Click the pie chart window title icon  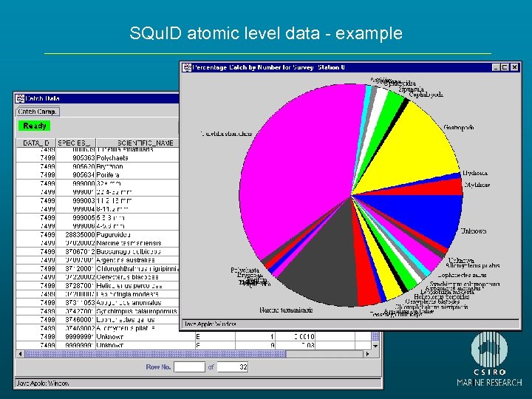[x=187, y=67]
